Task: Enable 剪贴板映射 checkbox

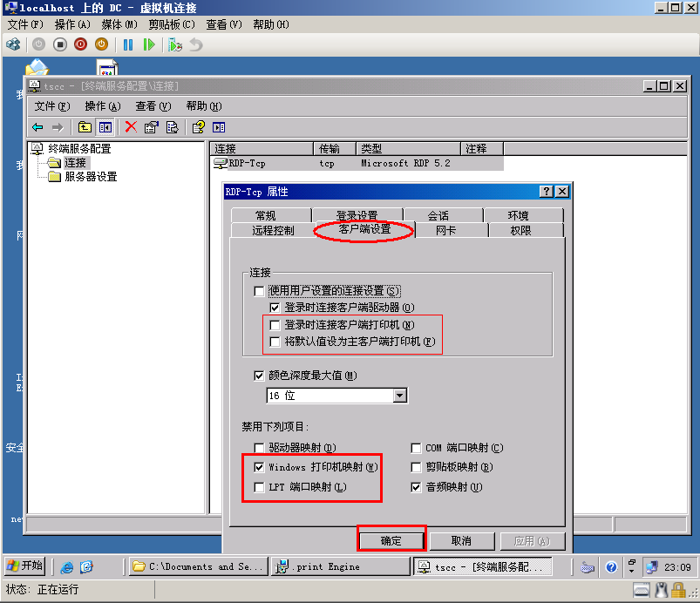Action: pos(416,467)
